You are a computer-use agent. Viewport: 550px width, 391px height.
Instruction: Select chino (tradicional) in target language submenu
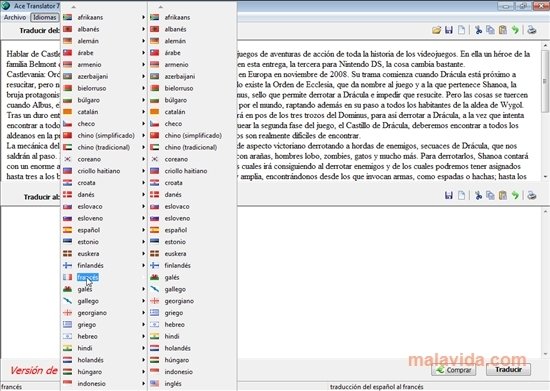pos(192,147)
